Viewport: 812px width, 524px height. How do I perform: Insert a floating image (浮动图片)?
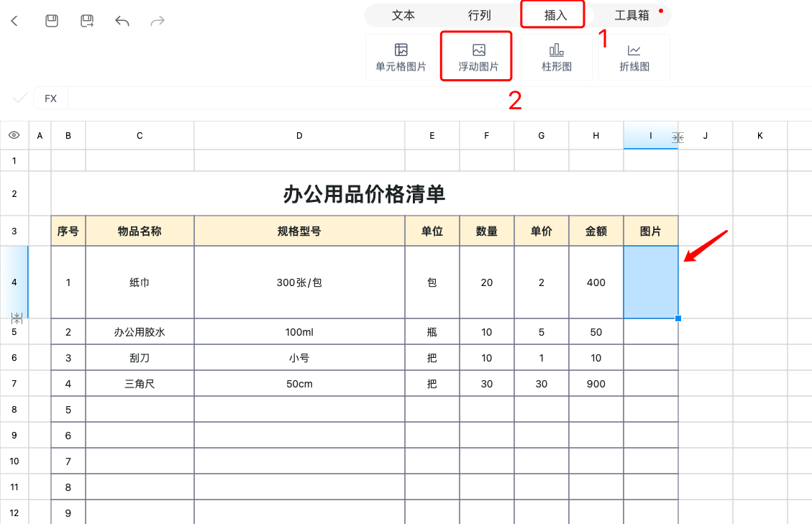pyautogui.click(x=478, y=57)
